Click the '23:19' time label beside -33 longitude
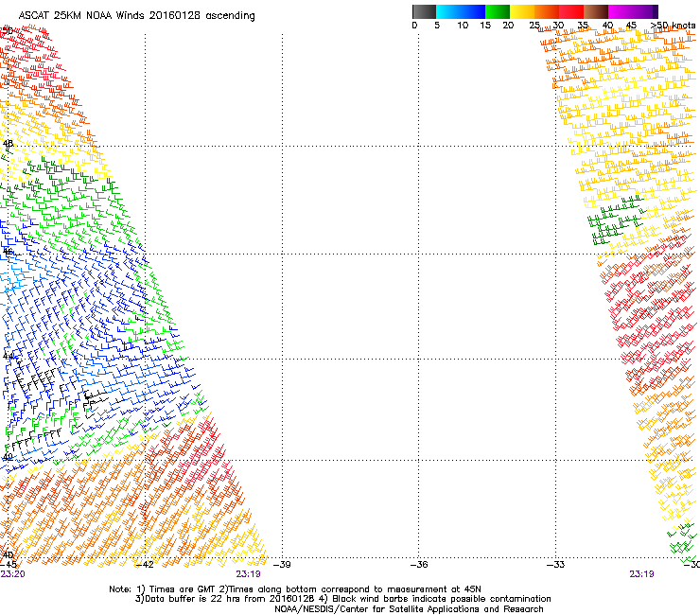The height and width of the screenshot is (615, 700). (x=641, y=574)
